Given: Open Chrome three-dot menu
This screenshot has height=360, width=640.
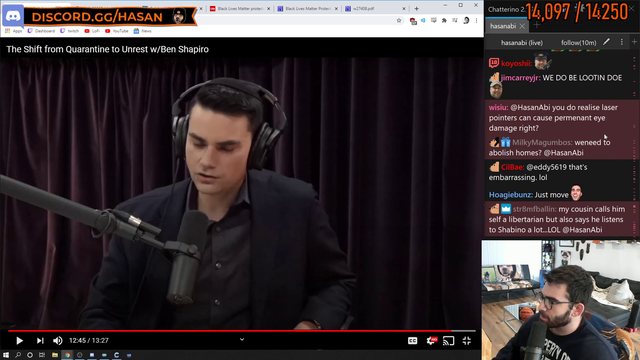Looking at the screenshot, I should point(476,20).
